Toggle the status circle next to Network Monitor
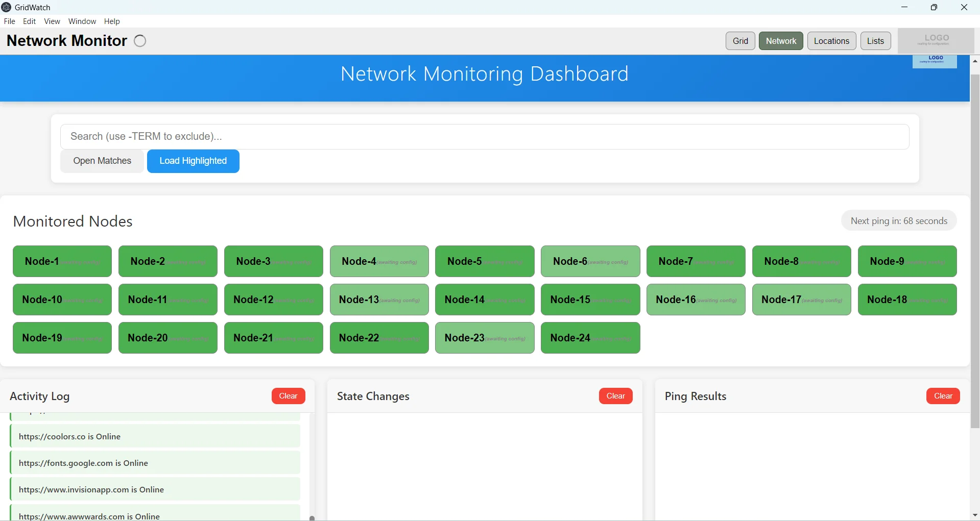This screenshot has width=980, height=521. (139, 41)
